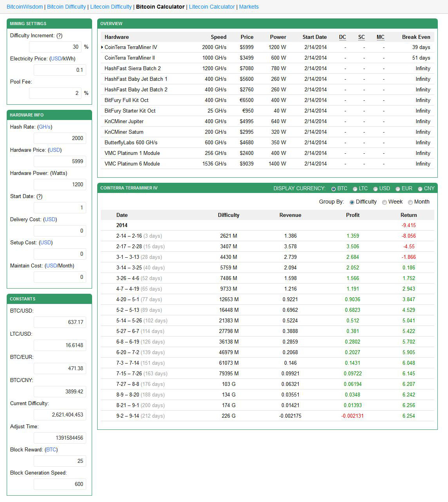Click the Electricity Price input field
Screen dimensions: 448x502
60,70
